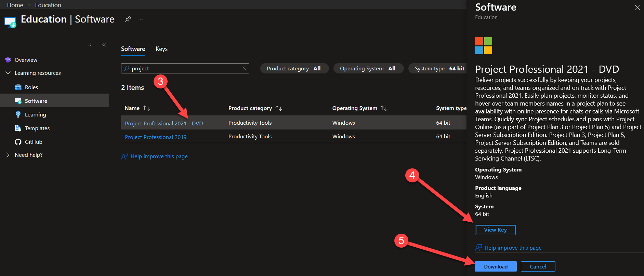Click the Overview graduation cap icon

(x=8, y=60)
